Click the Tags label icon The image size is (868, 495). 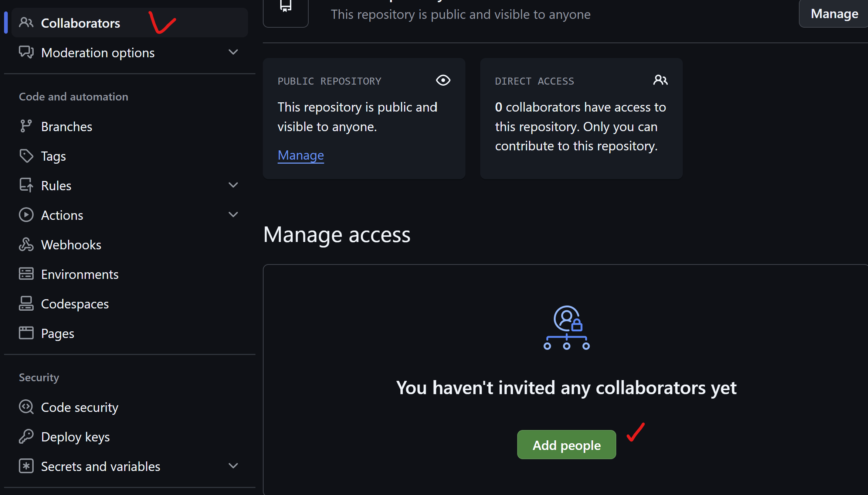click(x=26, y=156)
